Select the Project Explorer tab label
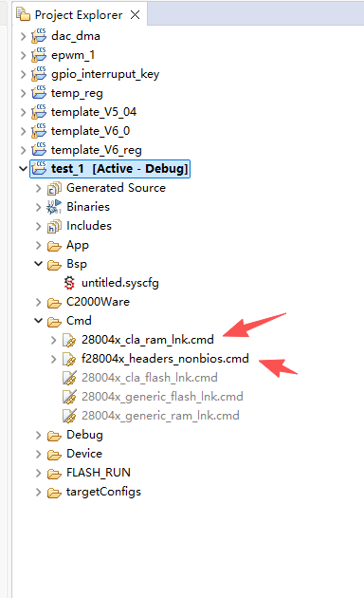The height and width of the screenshot is (598, 364). (x=79, y=15)
